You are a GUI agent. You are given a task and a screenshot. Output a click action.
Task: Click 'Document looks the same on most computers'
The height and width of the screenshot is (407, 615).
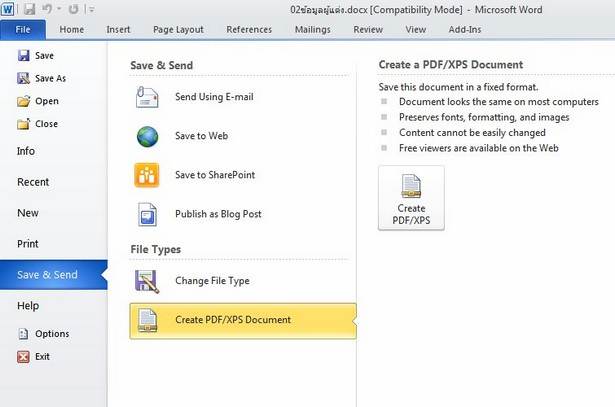[499, 102]
